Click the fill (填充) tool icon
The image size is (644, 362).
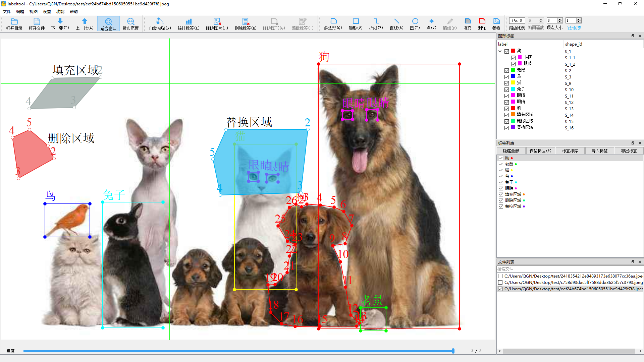[x=467, y=24]
